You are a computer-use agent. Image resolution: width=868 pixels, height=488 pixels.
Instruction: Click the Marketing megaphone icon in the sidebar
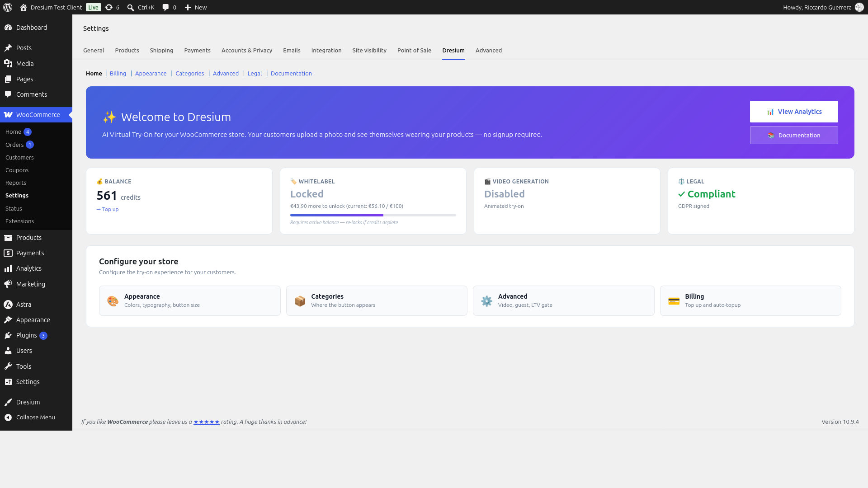(x=8, y=284)
